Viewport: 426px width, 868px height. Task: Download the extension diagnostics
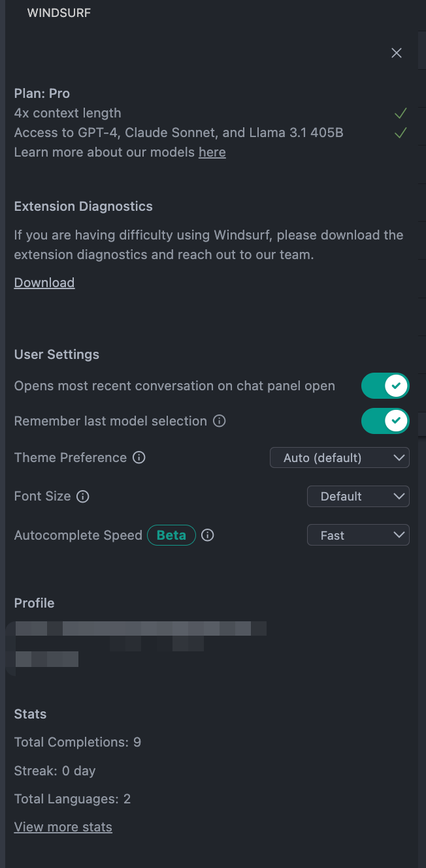point(44,283)
